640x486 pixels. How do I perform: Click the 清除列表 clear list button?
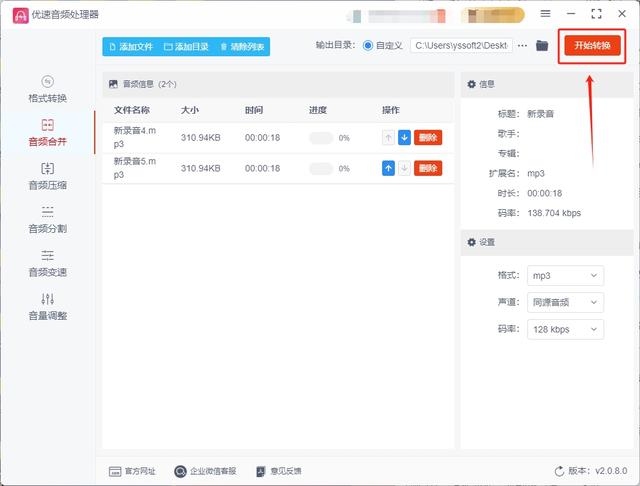[x=242, y=47]
